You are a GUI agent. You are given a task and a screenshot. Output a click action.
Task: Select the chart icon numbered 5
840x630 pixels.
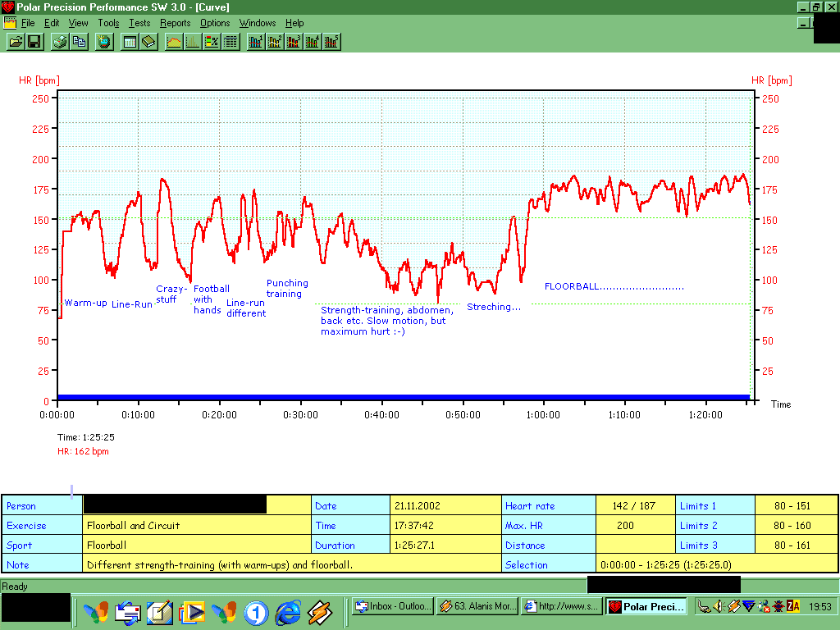(x=332, y=42)
